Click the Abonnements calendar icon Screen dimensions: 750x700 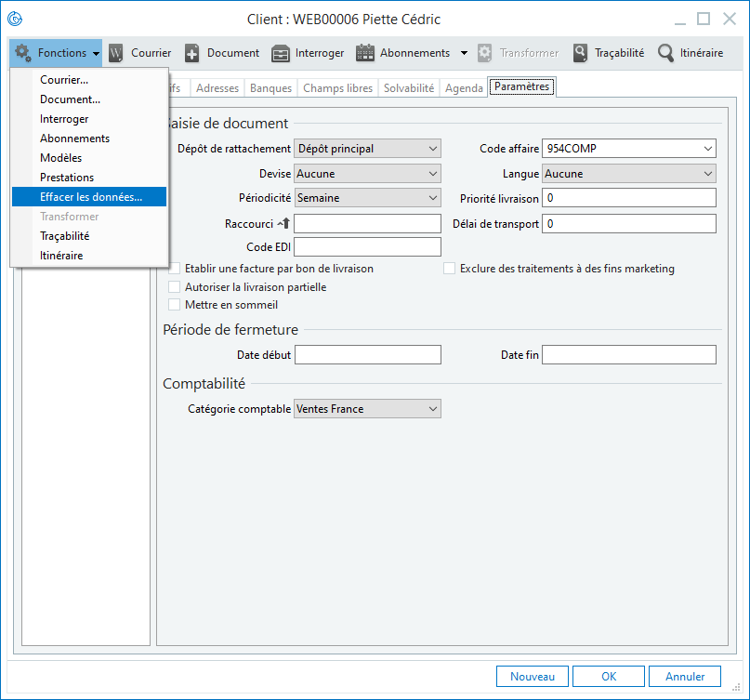[x=365, y=53]
